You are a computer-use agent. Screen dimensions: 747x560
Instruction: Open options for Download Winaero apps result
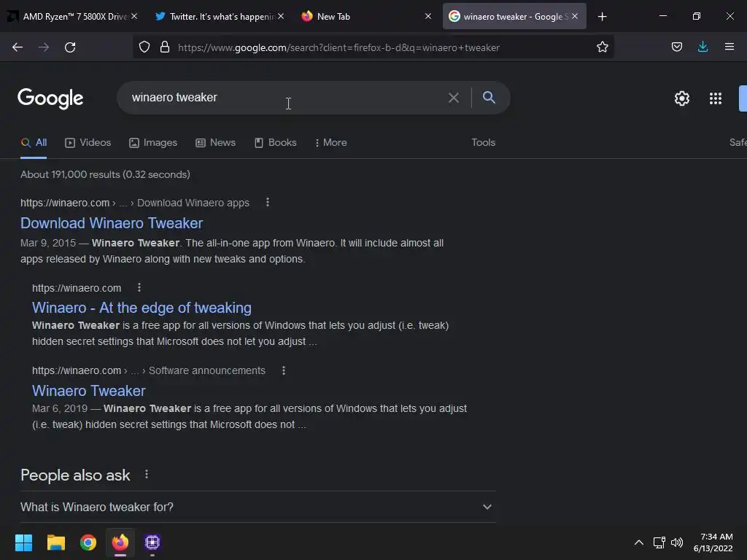tap(268, 203)
